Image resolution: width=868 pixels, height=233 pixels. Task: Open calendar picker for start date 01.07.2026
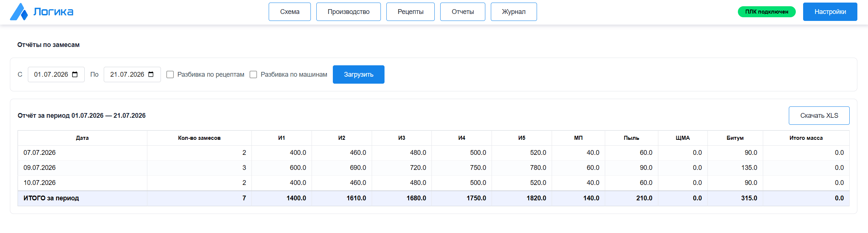click(75, 74)
